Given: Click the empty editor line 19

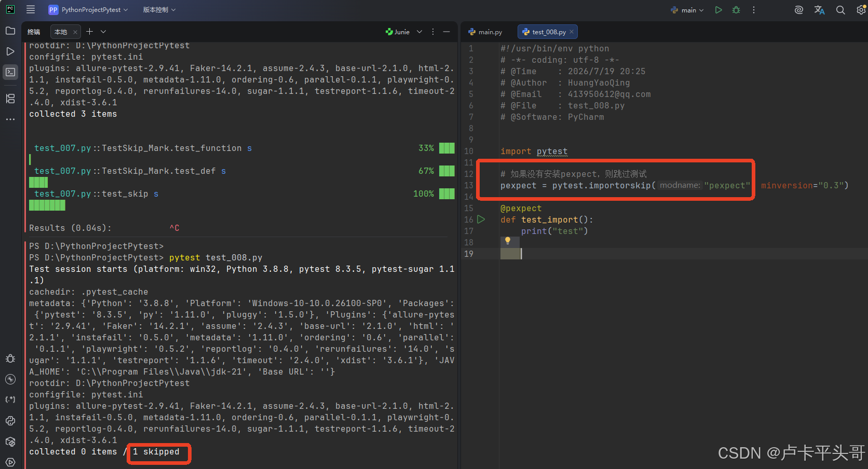Looking at the screenshot, I should click(x=683, y=254).
